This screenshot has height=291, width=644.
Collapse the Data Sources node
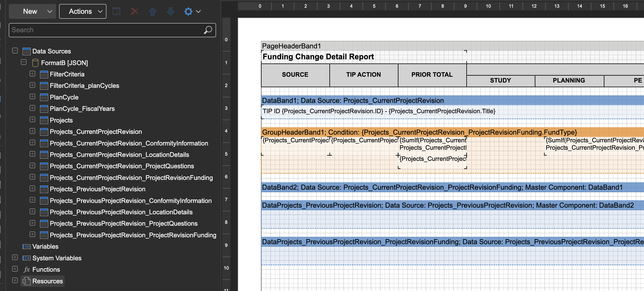[15, 51]
